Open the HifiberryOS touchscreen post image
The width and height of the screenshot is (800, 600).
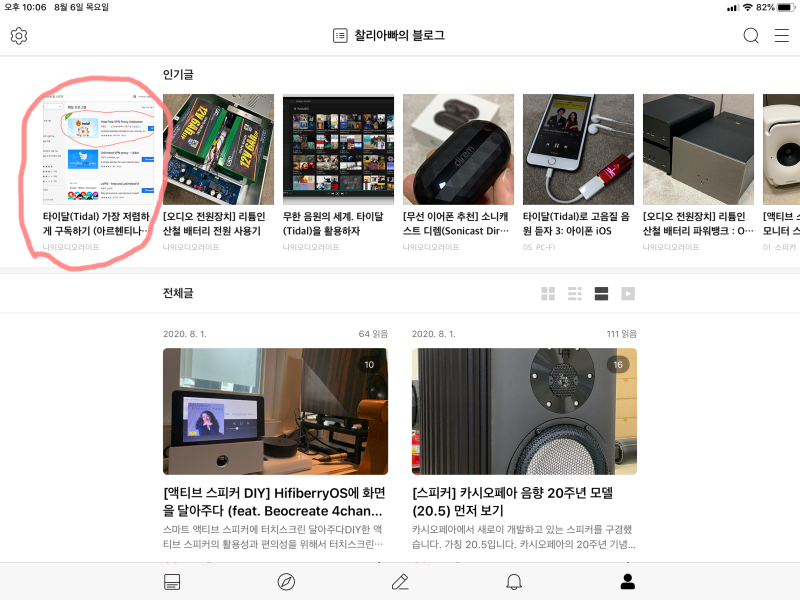coord(276,411)
